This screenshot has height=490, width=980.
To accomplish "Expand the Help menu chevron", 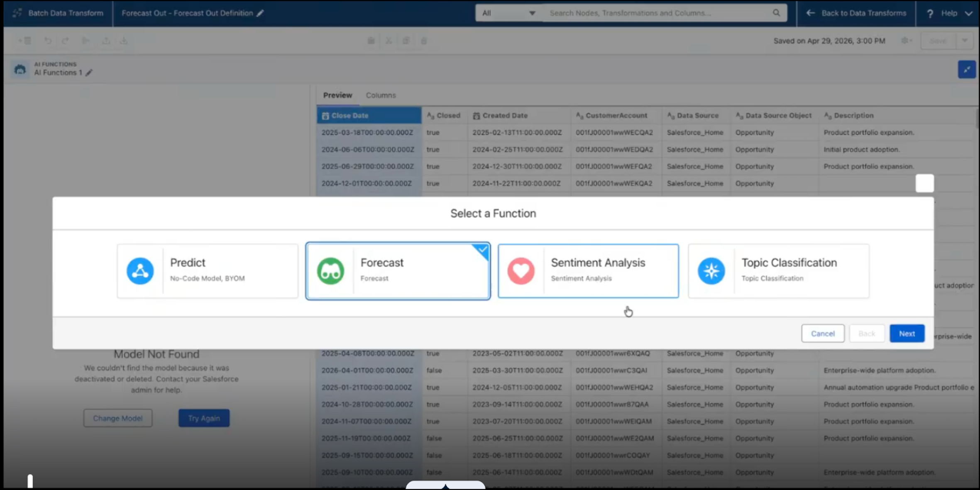I will 969,13.
